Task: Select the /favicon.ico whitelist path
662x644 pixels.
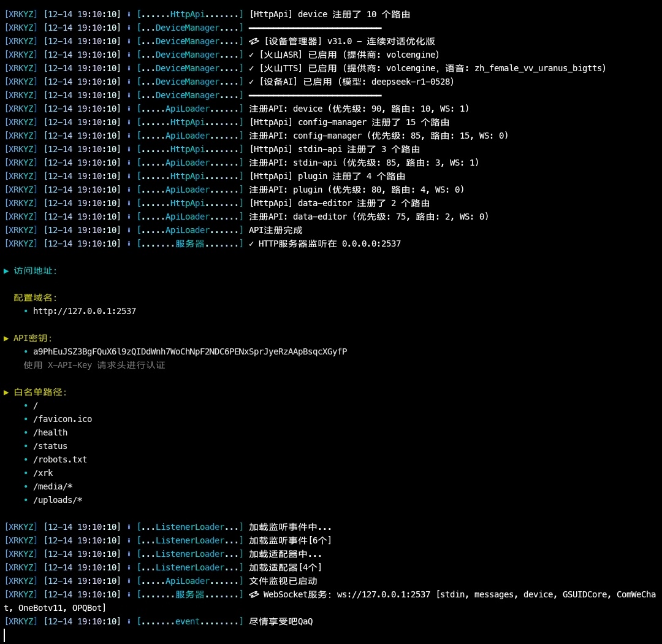Action: [63, 419]
